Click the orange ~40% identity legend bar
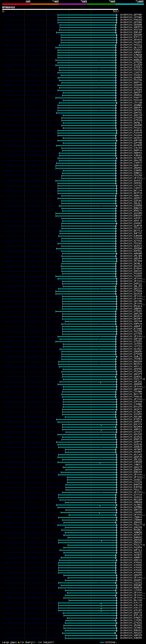 click(x=45, y=4)
